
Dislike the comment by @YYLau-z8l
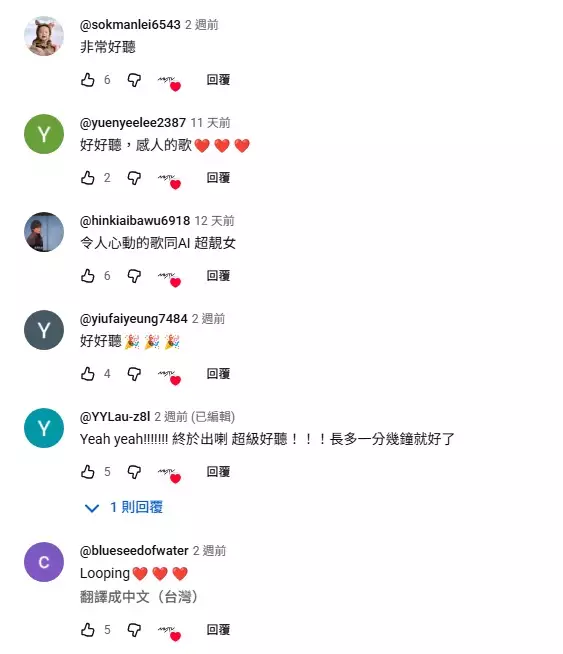click(134, 472)
